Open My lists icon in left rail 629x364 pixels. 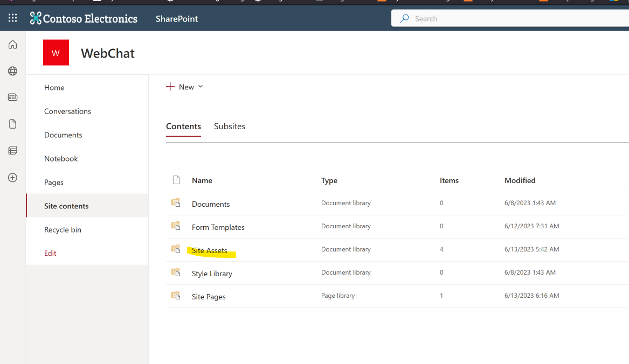(x=12, y=150)
